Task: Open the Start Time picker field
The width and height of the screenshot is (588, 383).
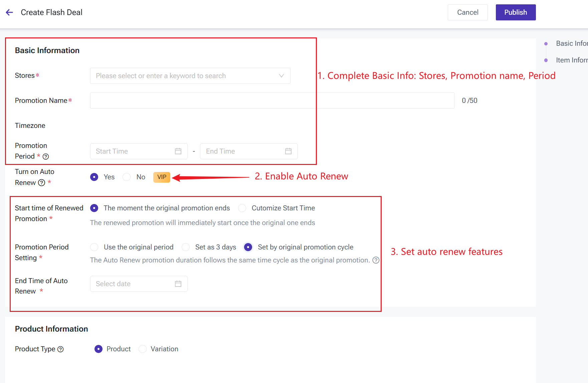Action: point(139,151)
